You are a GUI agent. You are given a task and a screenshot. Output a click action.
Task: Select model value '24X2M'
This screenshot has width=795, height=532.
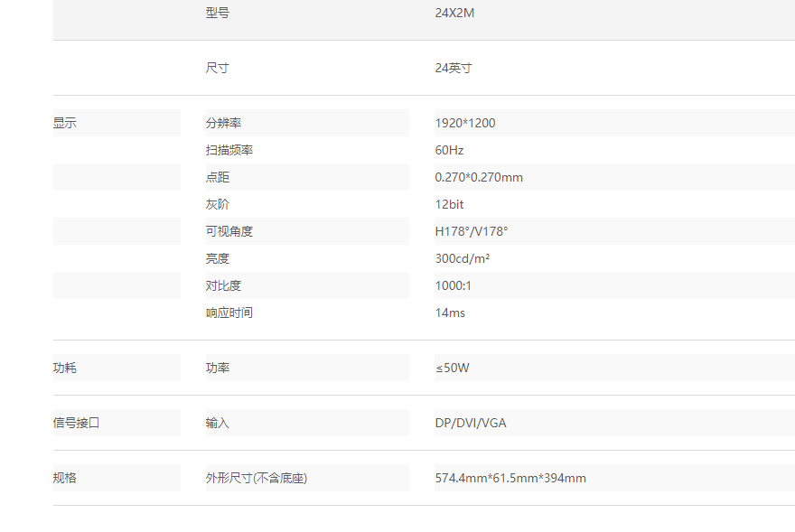[x=454, y=13]
